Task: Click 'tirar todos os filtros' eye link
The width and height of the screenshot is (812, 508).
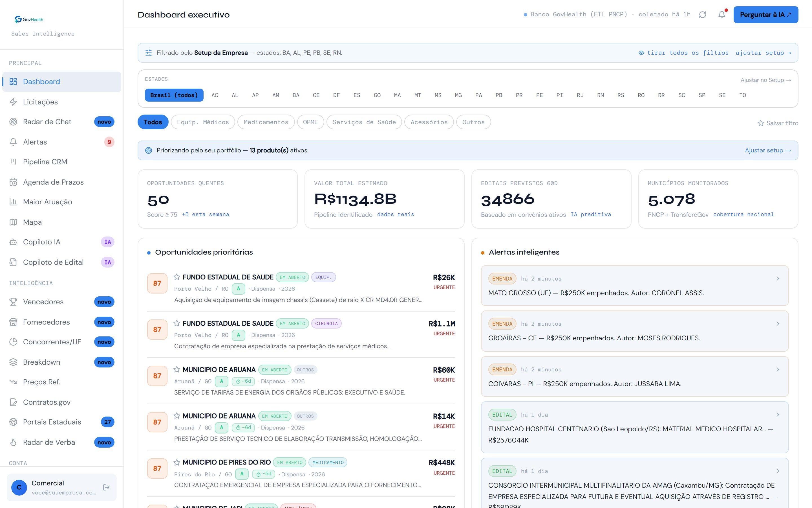Action: [683, 53]
